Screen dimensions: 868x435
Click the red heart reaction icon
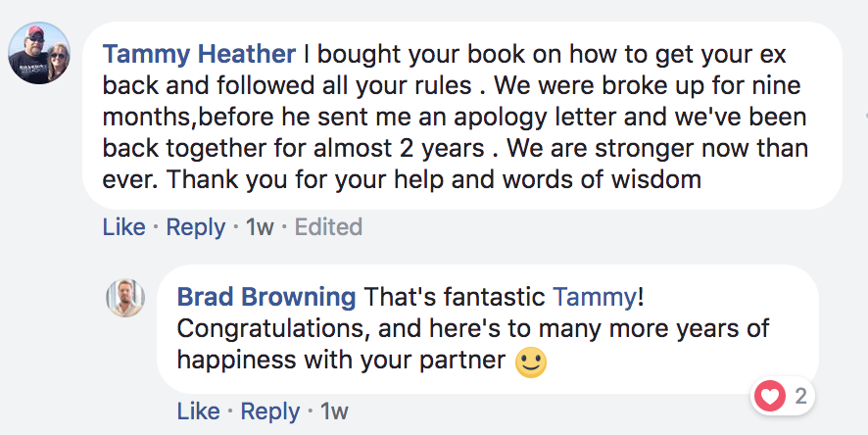point(769,396)
